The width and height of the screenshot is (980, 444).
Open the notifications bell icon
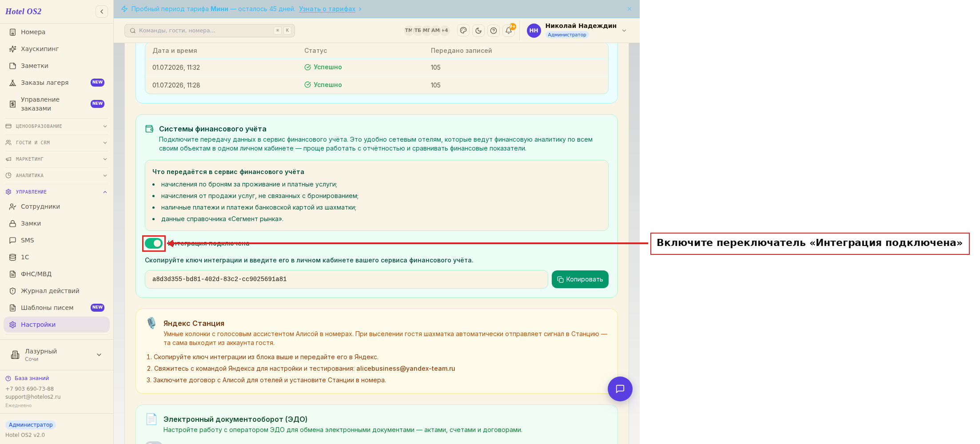click(x=509, y=31)
